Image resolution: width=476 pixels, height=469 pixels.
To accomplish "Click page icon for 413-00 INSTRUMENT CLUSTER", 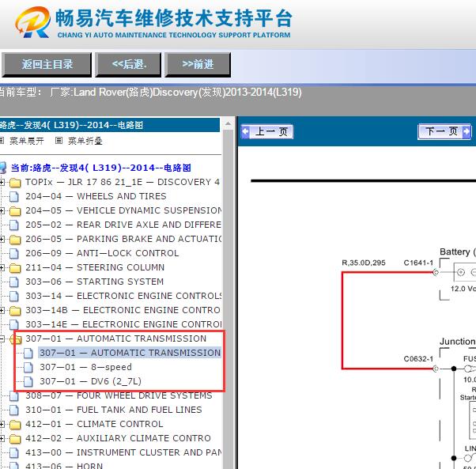I will point(14,453).
